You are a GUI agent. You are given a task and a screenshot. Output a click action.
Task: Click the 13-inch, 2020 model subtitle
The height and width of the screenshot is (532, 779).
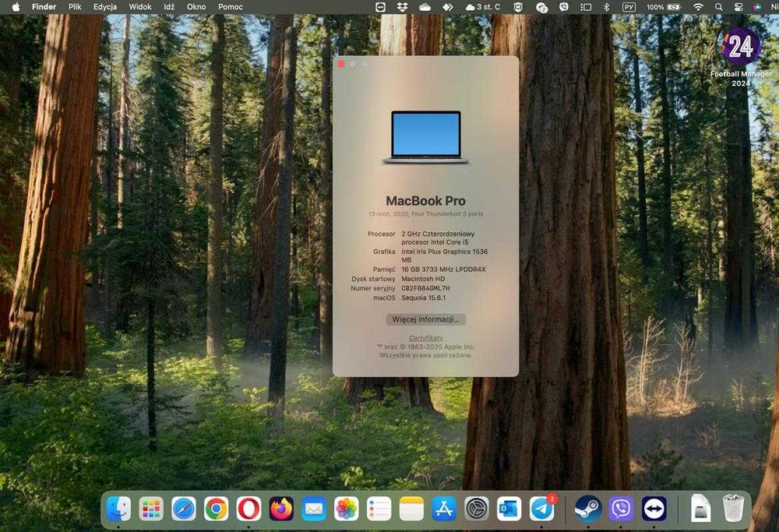pos(426,214)
